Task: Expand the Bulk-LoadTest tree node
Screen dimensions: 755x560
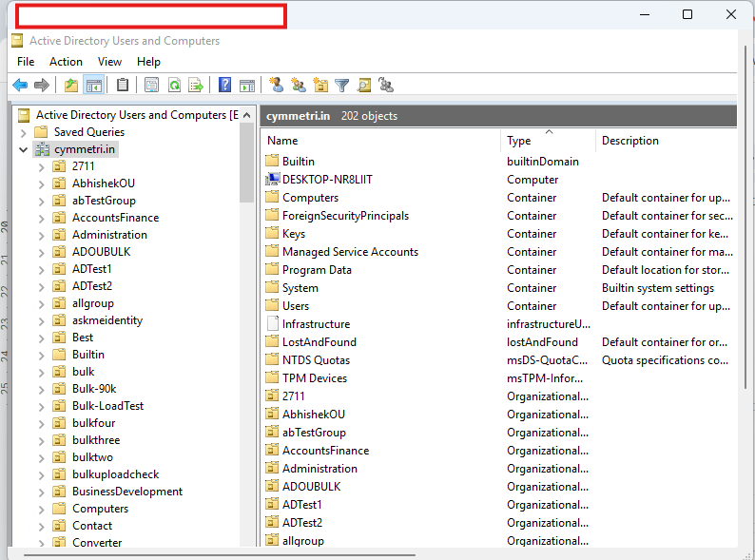Action: point(42,407)
